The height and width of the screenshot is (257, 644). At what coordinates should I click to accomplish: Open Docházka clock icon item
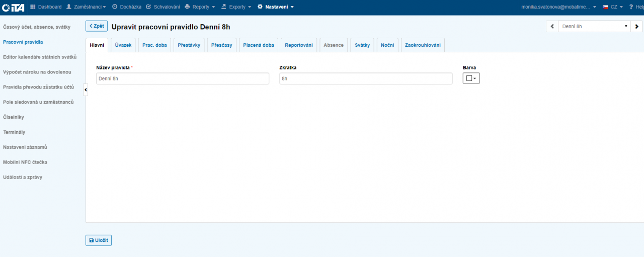[x=115, y=7]
